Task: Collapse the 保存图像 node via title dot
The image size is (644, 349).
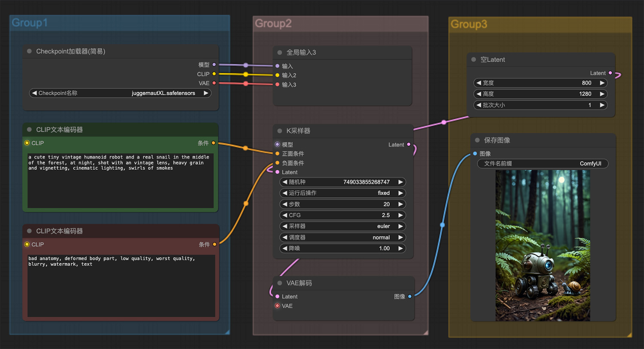Action: coord(477,140)
